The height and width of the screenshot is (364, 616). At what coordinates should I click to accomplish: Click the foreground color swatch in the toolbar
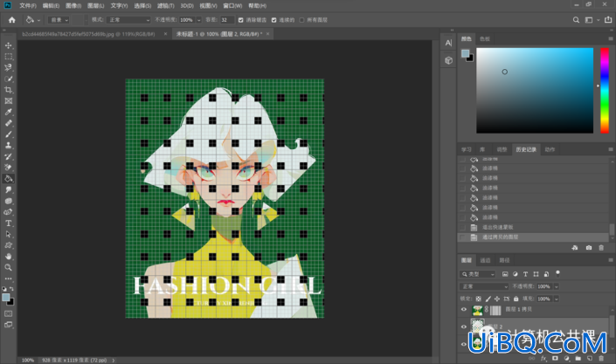(x=6, y=298)
